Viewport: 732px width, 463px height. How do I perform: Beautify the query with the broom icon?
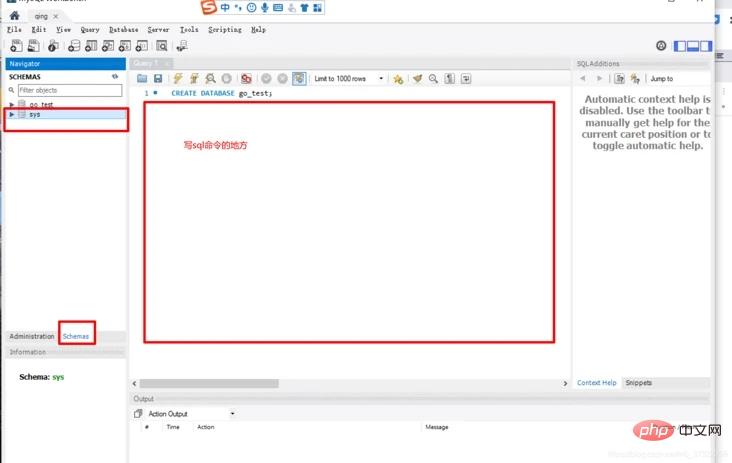(x=417, y=78)
